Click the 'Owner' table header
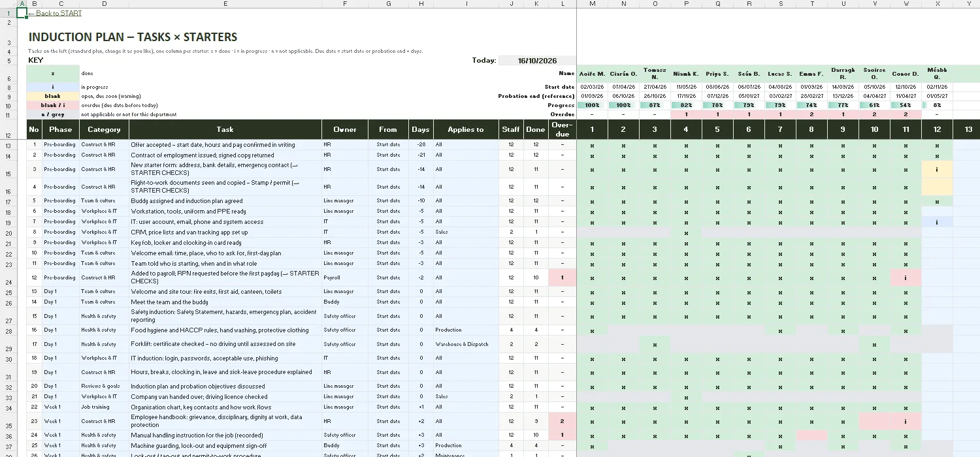Viewport: 980px width, 457px height. pyautogui.click(x=345, y=129)
